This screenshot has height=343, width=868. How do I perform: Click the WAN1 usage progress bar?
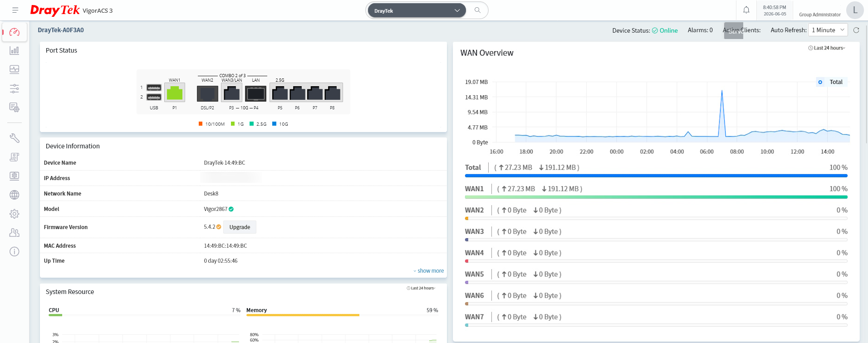656,197
